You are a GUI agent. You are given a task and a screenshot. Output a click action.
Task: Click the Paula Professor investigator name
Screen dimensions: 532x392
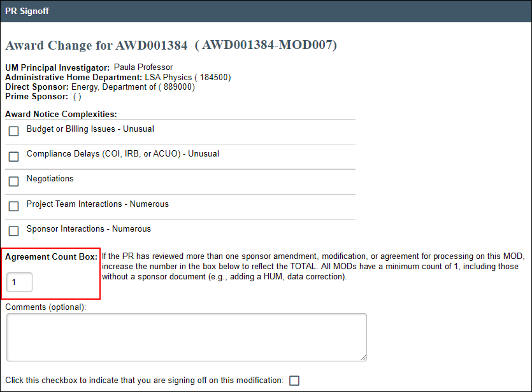(x=143, y=67)
